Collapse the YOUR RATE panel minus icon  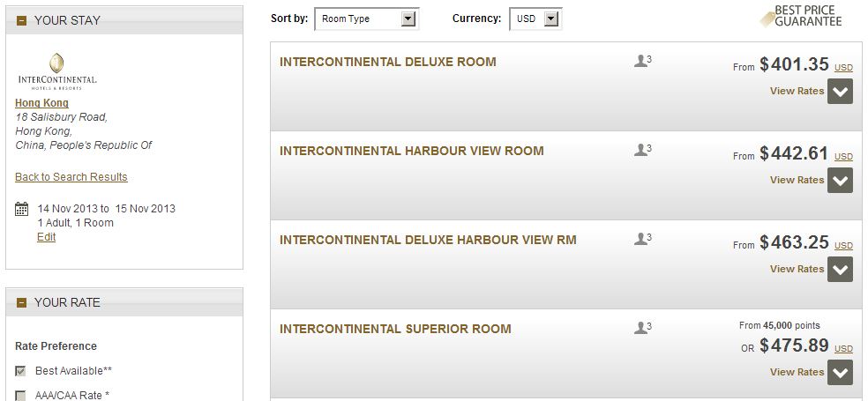[x=21, y=302]
